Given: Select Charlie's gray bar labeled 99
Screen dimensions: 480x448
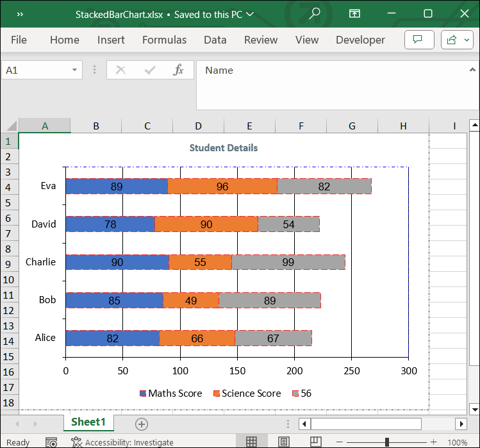Looking at the screenshot, I should click(288, 262).
